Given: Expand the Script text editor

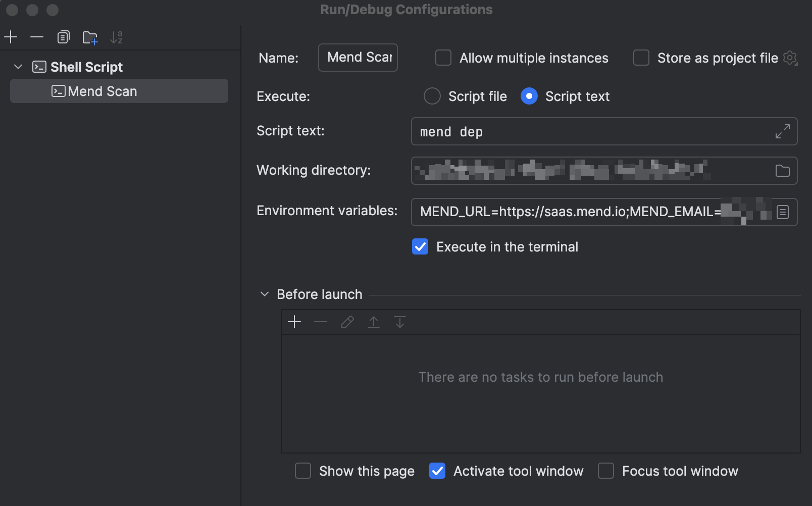Looking at the screenshot, I should (x=782, y=131).
